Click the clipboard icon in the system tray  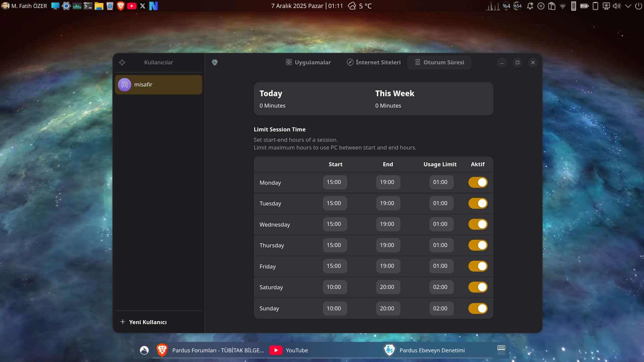pos(552,6)
